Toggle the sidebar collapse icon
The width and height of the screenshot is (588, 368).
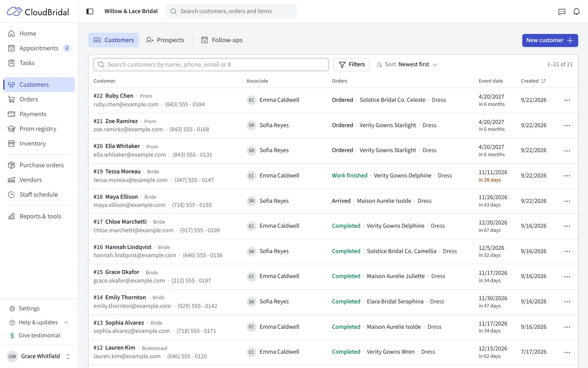[x=90, y=11]
